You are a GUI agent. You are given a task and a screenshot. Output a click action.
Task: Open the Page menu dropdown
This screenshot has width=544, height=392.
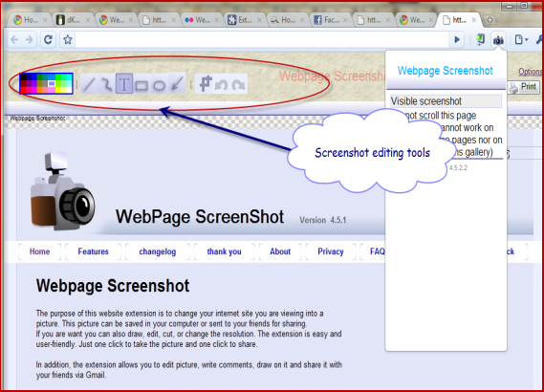point(521,40)
